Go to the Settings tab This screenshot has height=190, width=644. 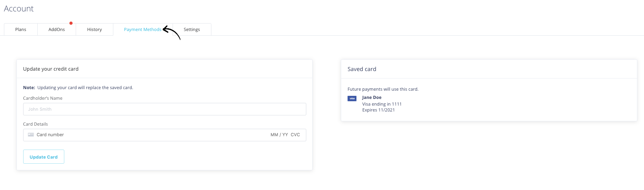click(192, 29)
